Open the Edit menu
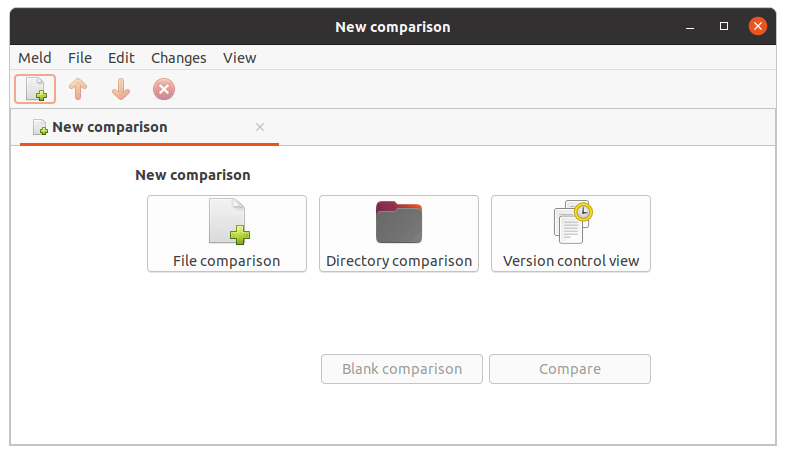 coord(121,58)
